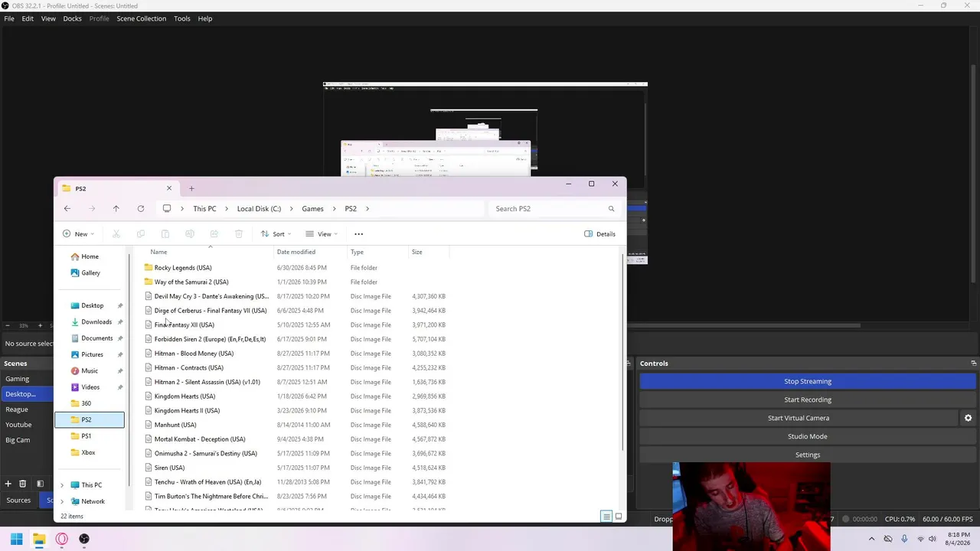Pop out the OBS Controls dock
This screenshot has height=551, width=980.
pyautogui.click(x=973, y=364)
